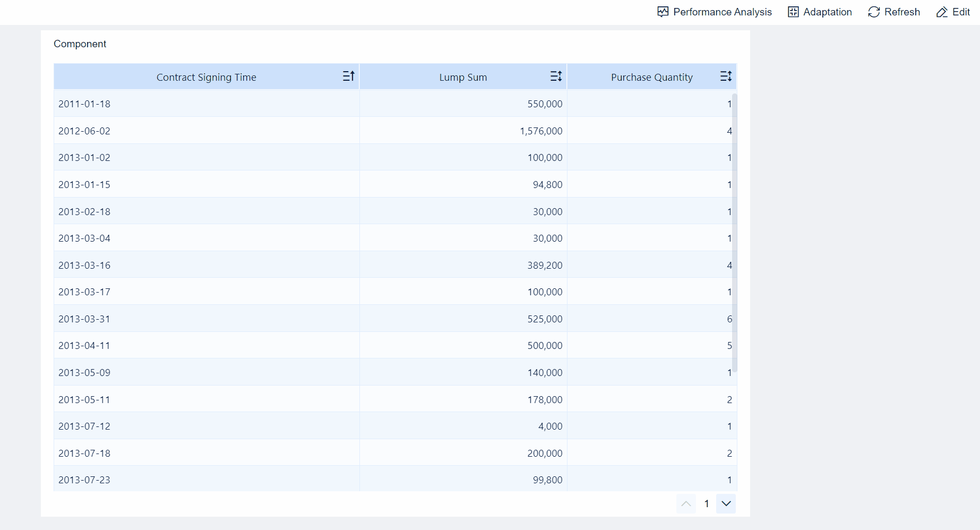Click the Edit label
The height and width of the screenshot is (530, 980).
point(961,12)
